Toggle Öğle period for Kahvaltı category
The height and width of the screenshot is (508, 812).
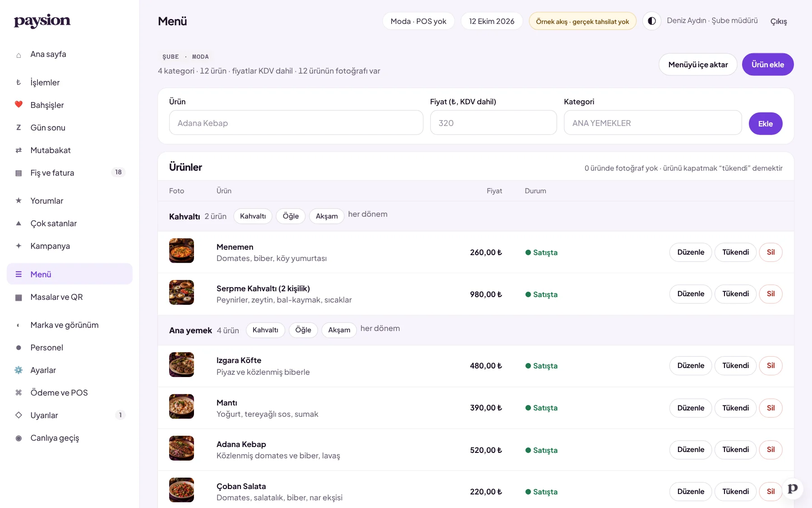291,216
